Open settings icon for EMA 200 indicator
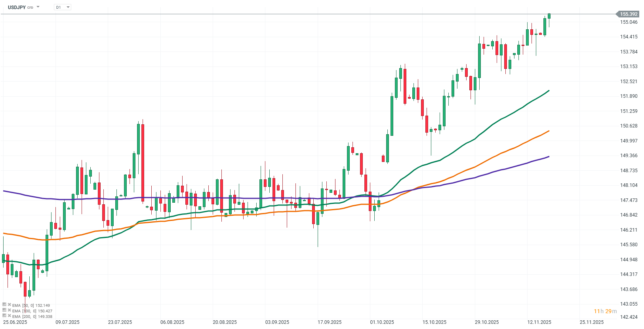Screen dimensions: 644x329 4,316
